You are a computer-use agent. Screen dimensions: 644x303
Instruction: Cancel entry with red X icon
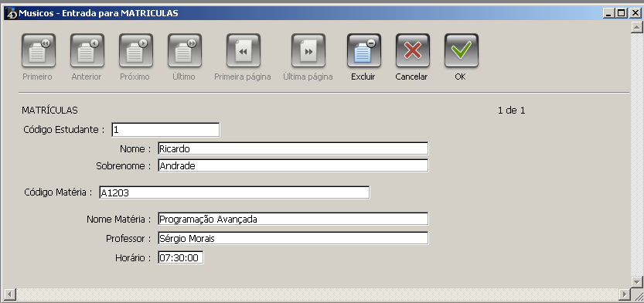pyautogui.click(x=413, y=50)
